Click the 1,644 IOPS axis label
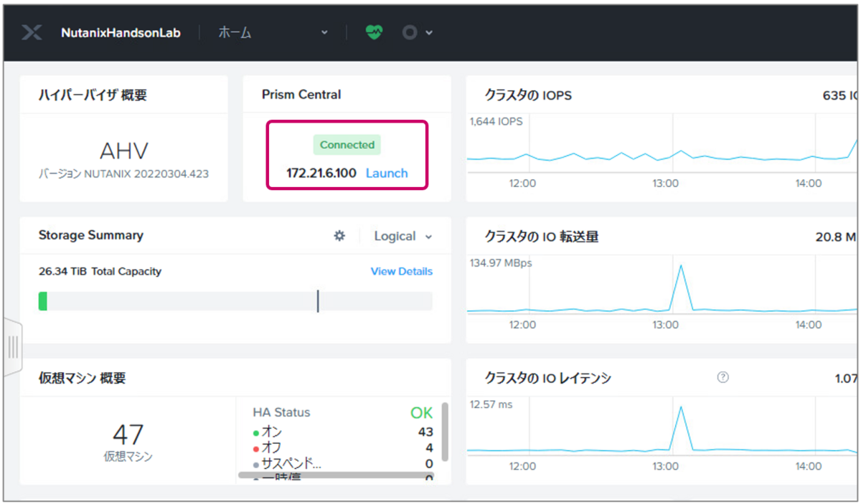 click(496, 121)
